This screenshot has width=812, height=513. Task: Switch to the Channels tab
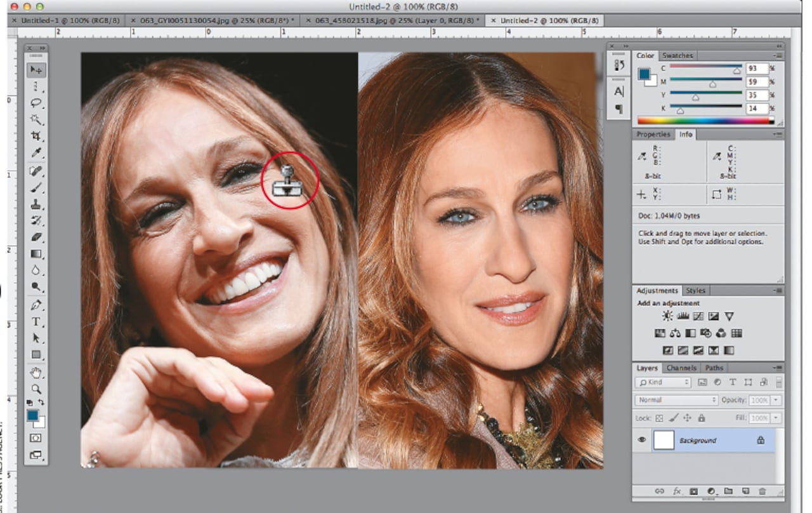[681, 368]
